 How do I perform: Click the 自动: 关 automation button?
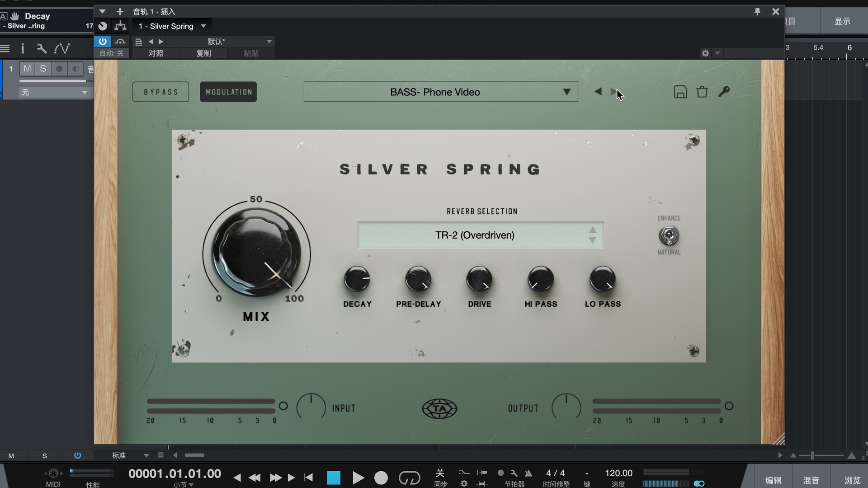pos(112,53)
